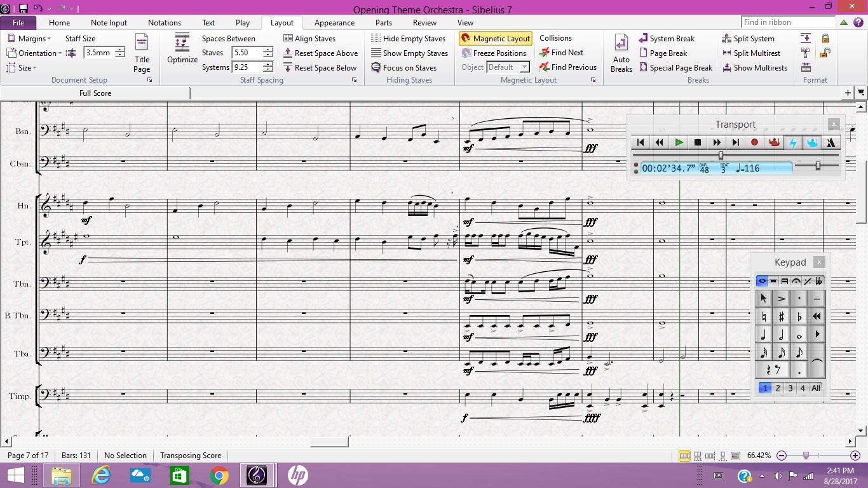The height and width of the screenshot is (488, 868).
Task: Switch to the Notations tab
Action: [x=165, y=23]
